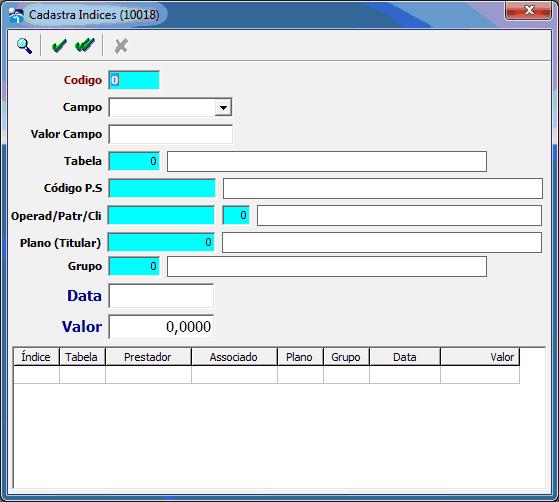This screenshot has height=502, width=559.
Task: Open the Campo dropdown list
Action: [x=223, y=107]
